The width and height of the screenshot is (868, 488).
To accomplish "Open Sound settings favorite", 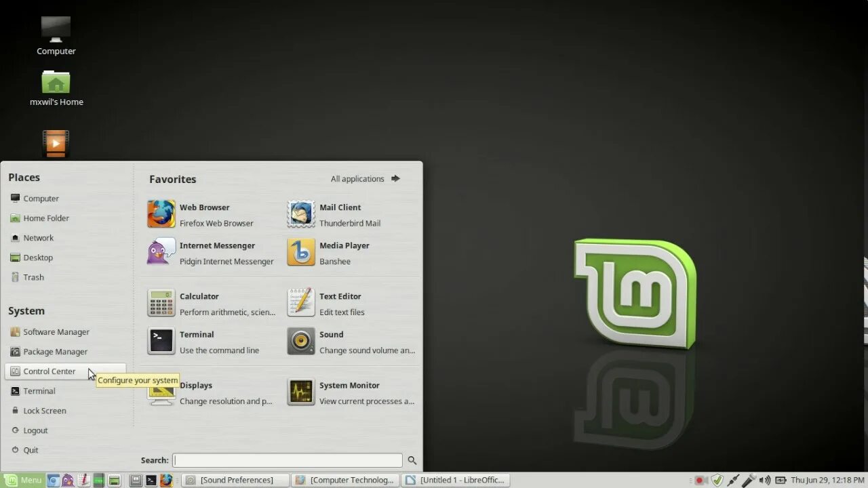I will [x=351, y=342].
